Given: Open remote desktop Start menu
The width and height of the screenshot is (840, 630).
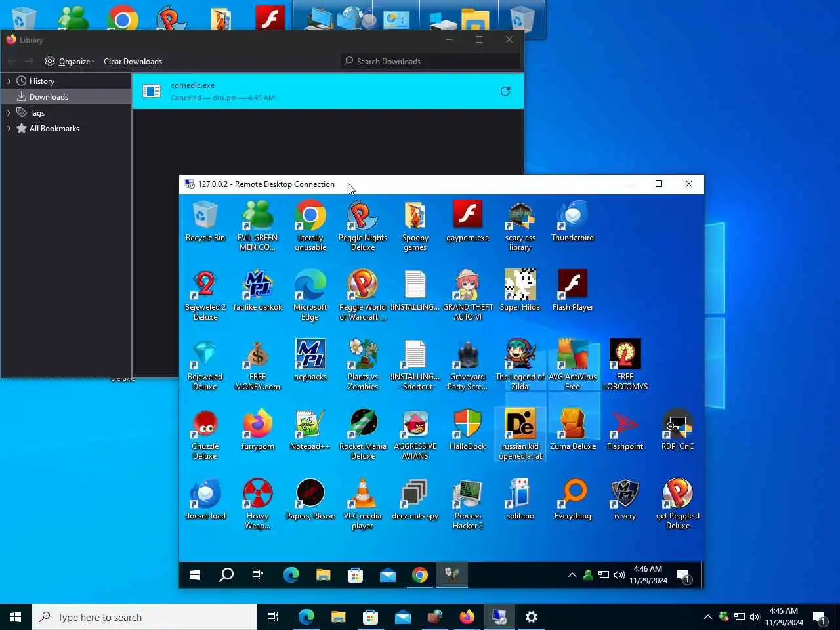Looking at the screenshot, I should pos(195,575).
